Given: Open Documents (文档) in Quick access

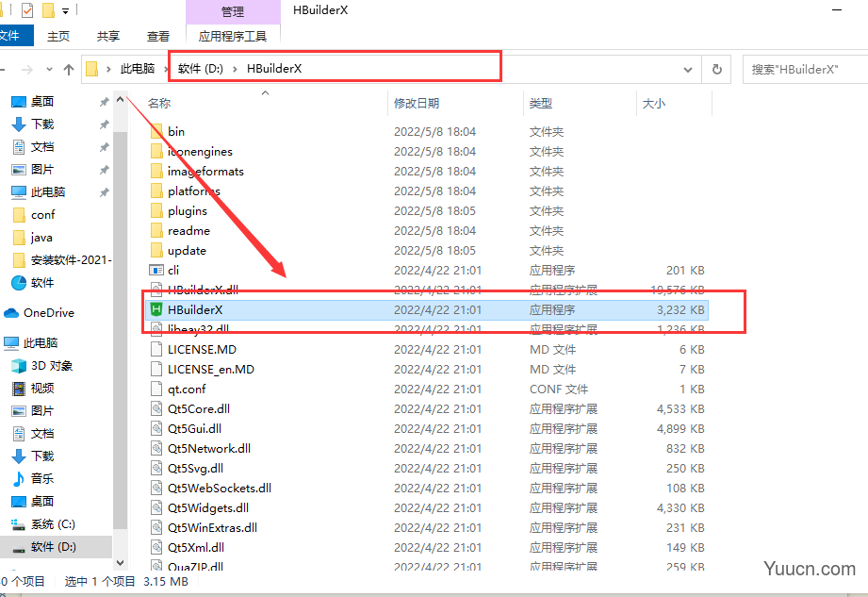Looking at the screenshot, I should click(x=42, y=147).
